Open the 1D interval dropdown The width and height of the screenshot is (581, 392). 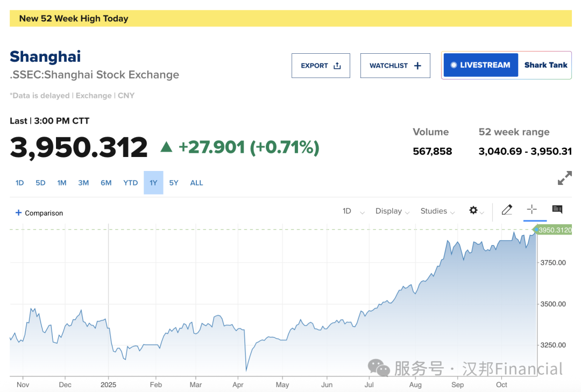(353, 211)
